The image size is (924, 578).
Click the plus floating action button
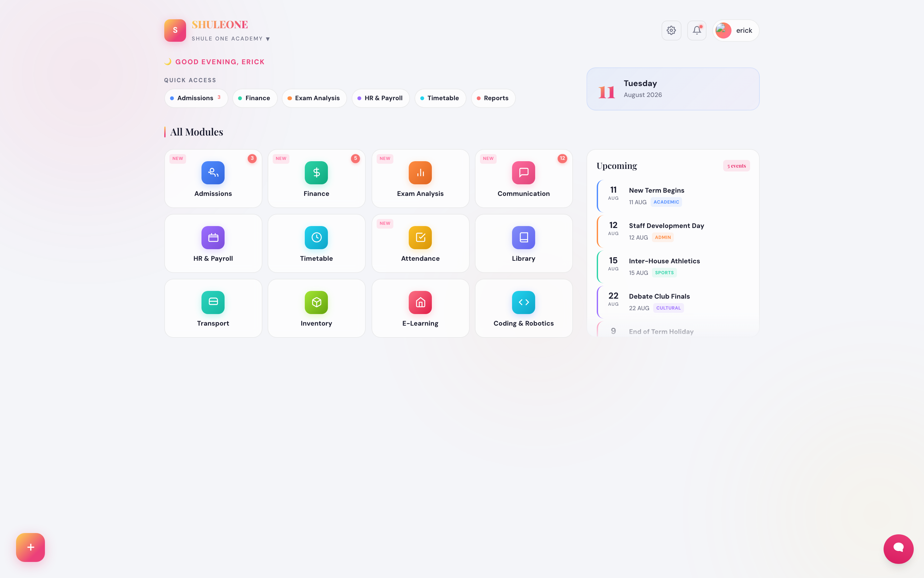[x=30, y=547]
